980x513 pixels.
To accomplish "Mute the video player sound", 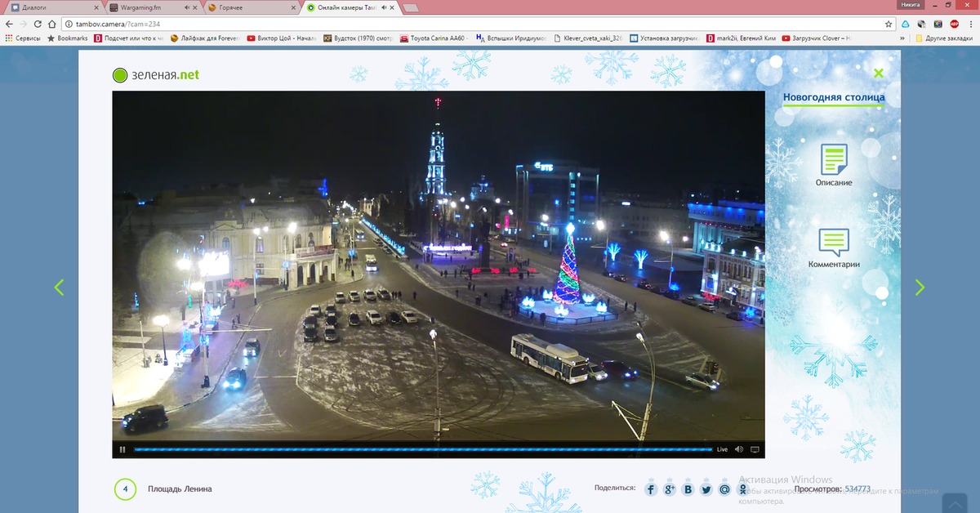I will (x=739, y=449).
